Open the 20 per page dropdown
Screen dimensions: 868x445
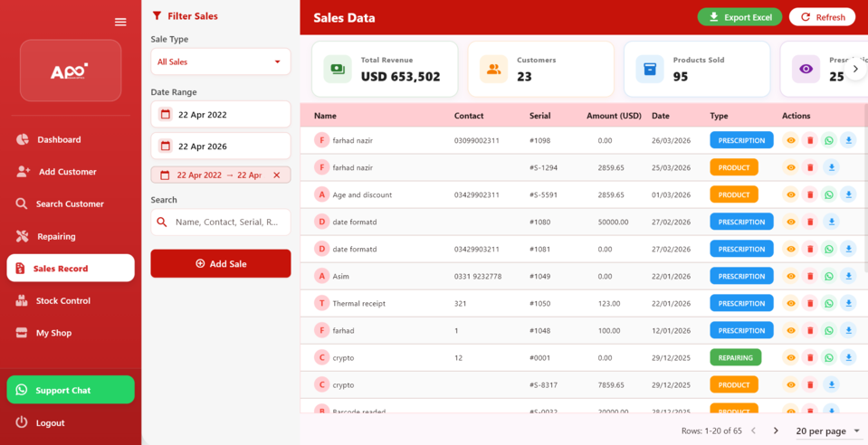coord(827,431)
